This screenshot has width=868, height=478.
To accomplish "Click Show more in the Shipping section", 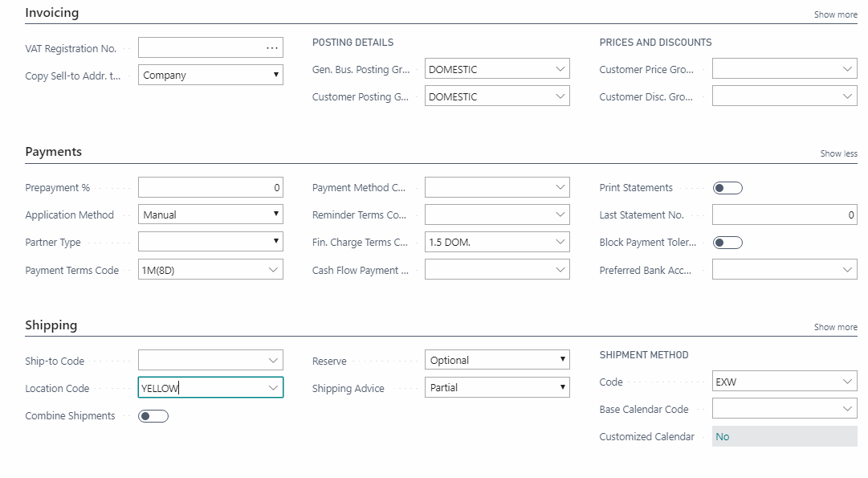I will coord(835,327).
